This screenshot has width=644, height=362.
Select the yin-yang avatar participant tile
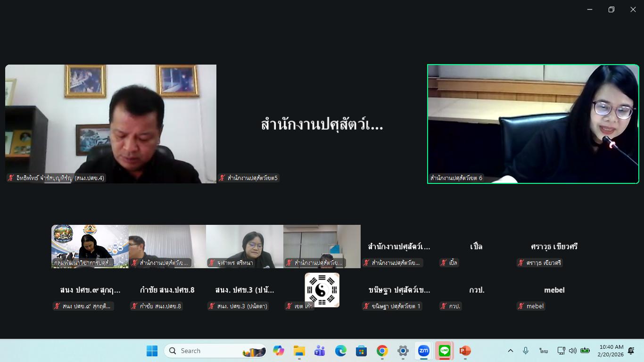tap(322, 290)
